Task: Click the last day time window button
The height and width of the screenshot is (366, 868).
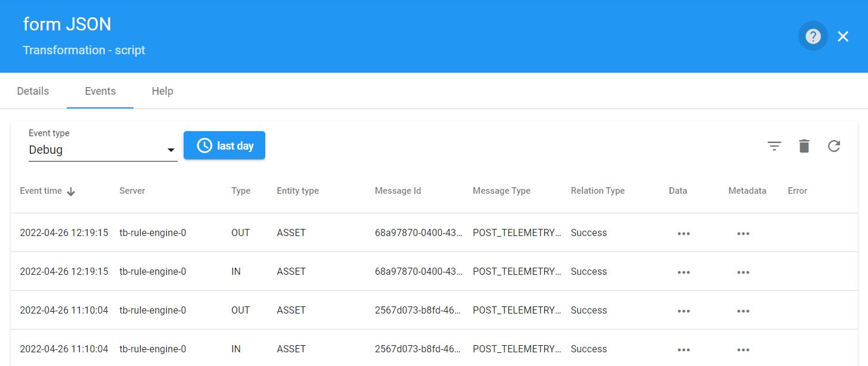Action: point(224,145)
